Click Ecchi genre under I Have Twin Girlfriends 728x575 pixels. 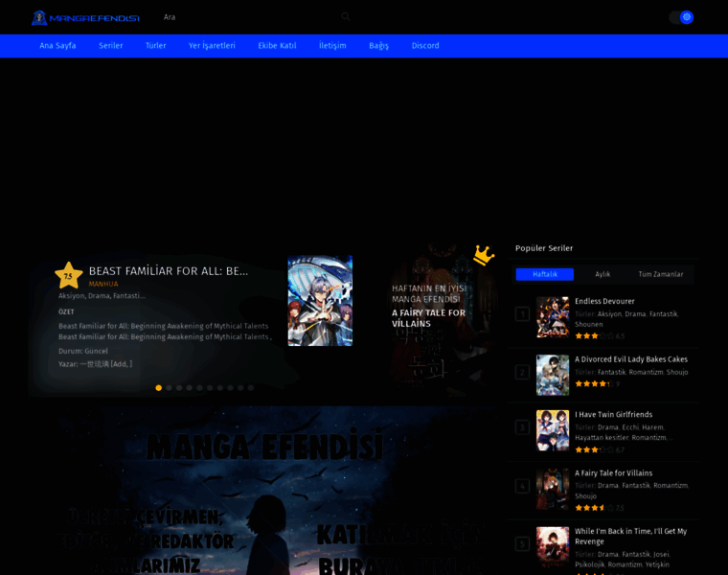[x=630, y=427]
